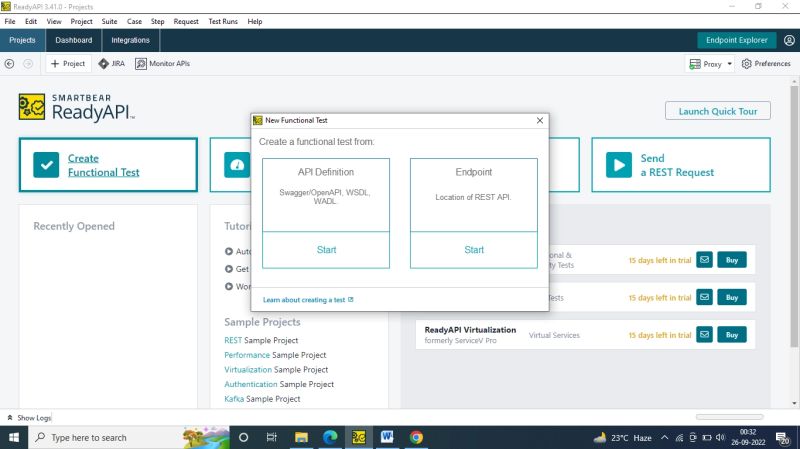Click Buy in the first trial row
Viewport: 800px width, 449px height.
pos(732,260)
